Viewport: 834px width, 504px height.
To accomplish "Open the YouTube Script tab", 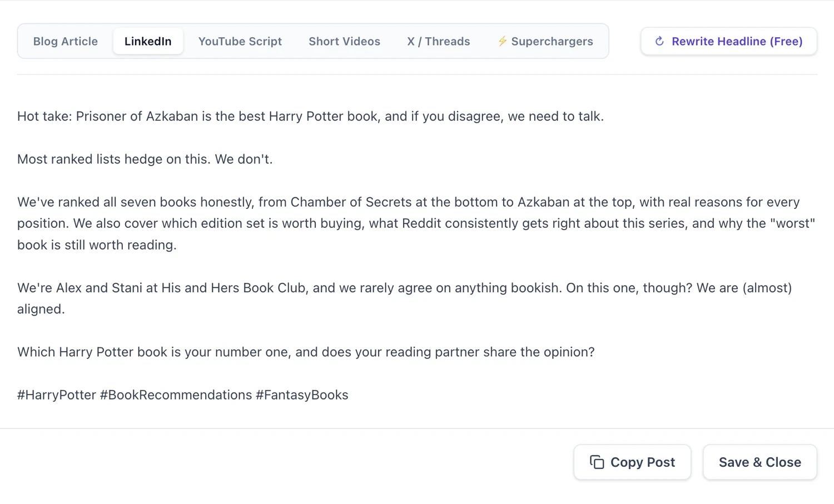I will [240, 41].
